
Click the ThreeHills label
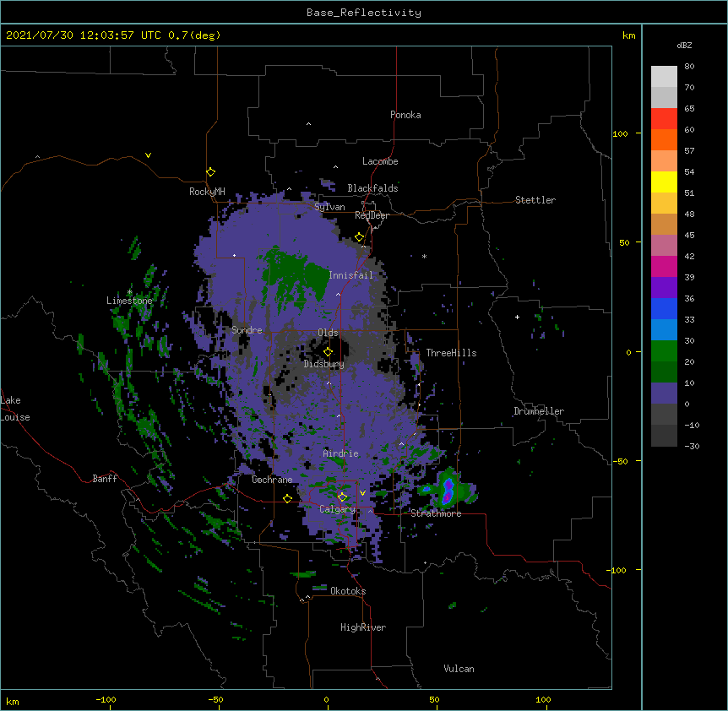[x=451, y=353]
